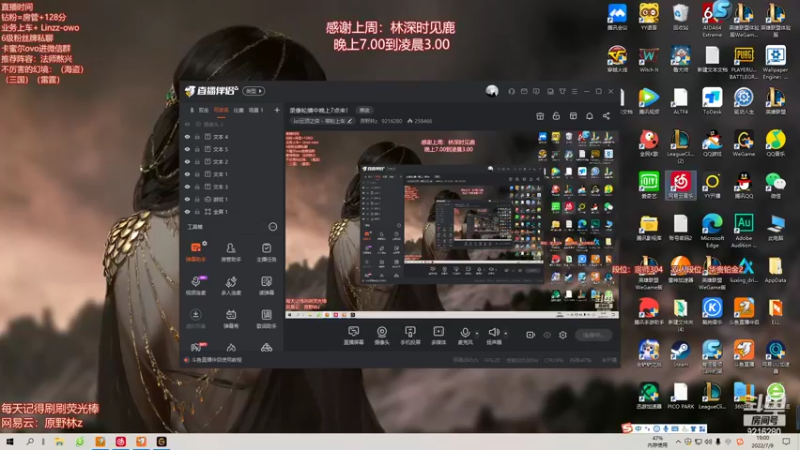This screenshot has height=450, width=800.
Task: Click the record video icon beside the eye
Action: pyautogui.click(x=530, y=335)
